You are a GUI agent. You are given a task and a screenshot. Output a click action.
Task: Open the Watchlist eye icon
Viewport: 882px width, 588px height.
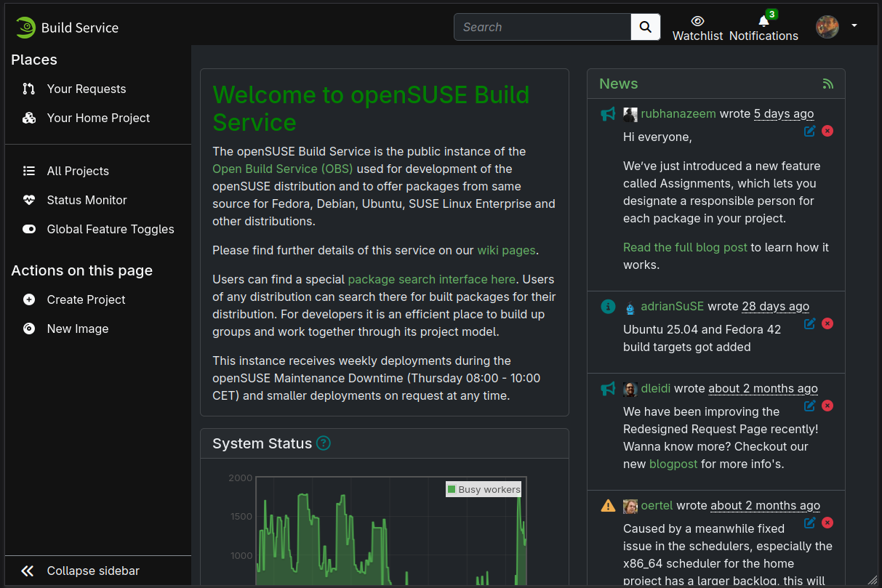click(697, 21)
